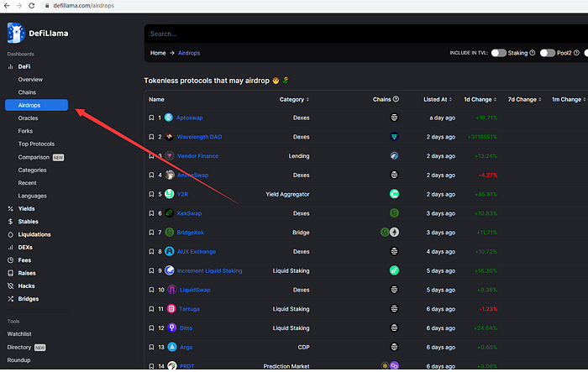588x372 pixels.
Task: Open the Chains sidebar item
Action: [x=27, y=92]
